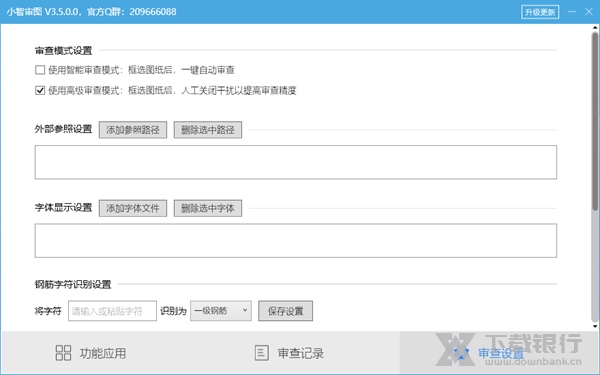
Task: Click the 审查模式设置 heading text
Action: tap(64, 51)
